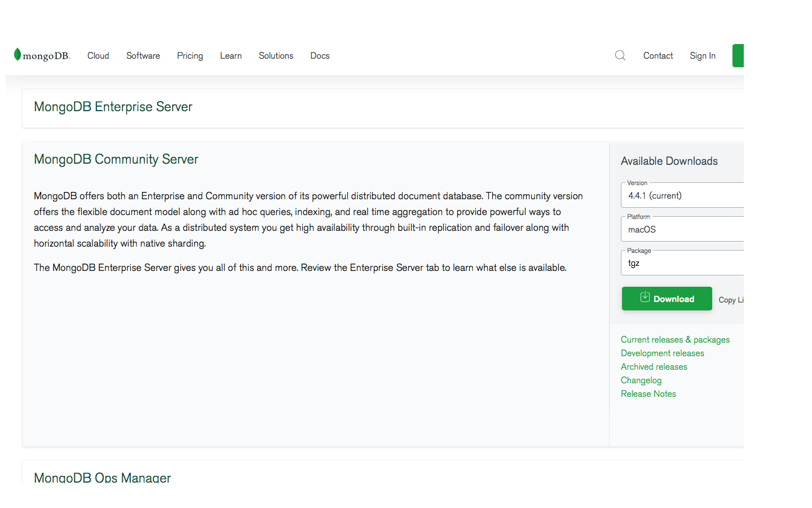The image size is (812, 508).
Task: Click the Copy Link text
Action: 731,300
